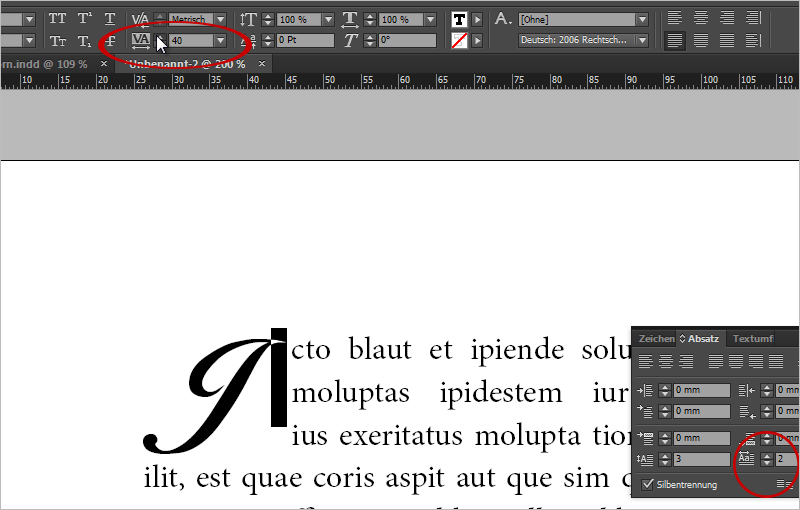This screenshot has height=510, width=800.
Task: Align away from spine in control bar
Action: coord(754,40)
